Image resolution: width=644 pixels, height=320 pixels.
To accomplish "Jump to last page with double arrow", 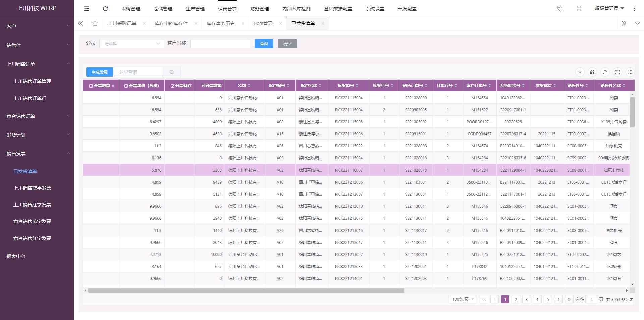I will 570,299.
